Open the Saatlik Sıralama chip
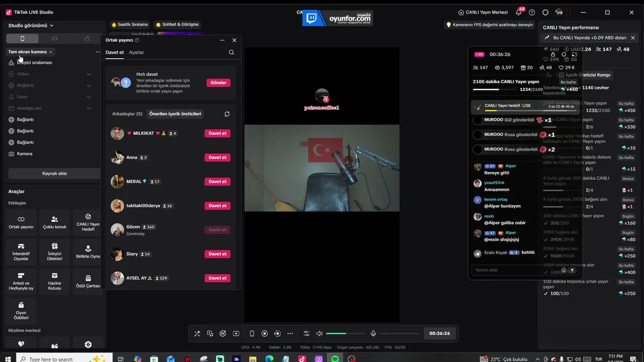644x362 pixels. coord(130,25)
